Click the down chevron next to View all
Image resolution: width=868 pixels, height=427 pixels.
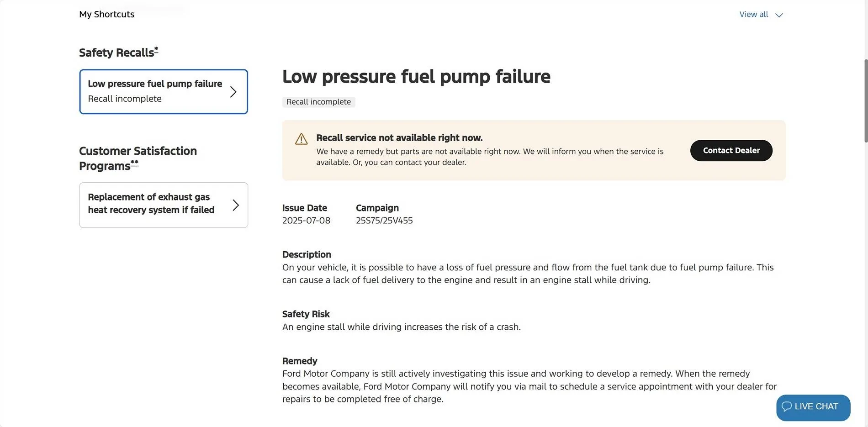(x=779, y=15)
